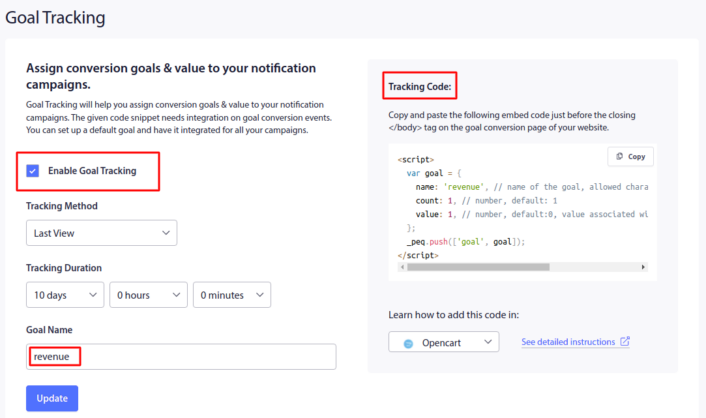Click the Update button
This screenshot has height=418, width=706.
[52, 398]
